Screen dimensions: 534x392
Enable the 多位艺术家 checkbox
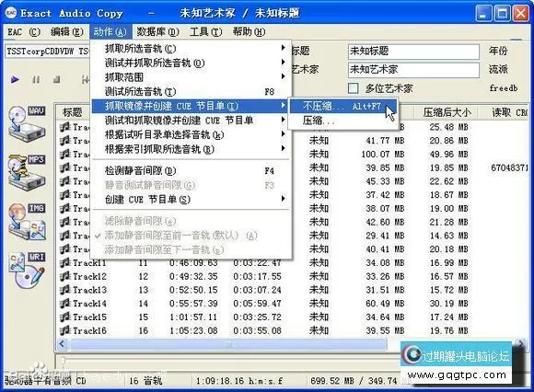[x=354, y=88]
